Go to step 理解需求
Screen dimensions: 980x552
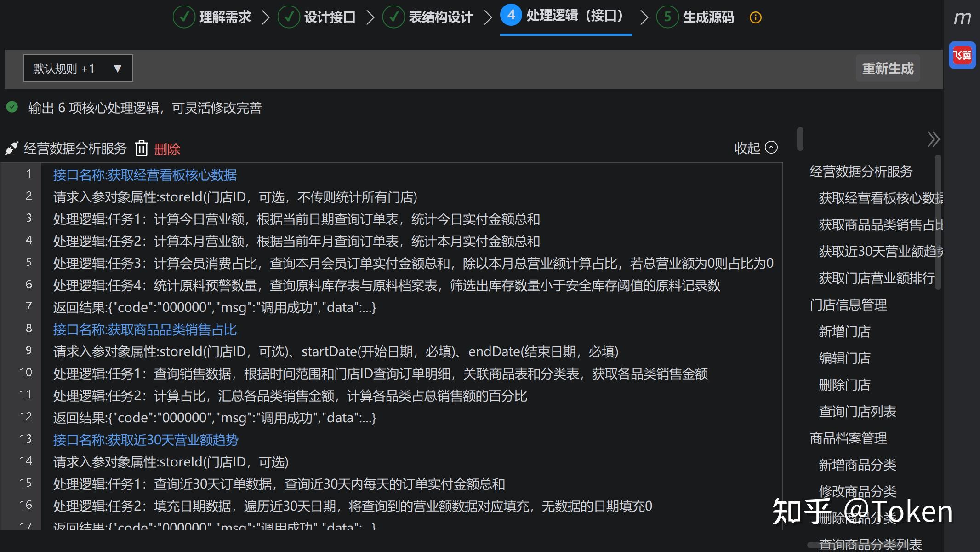(x=212, y=17)
